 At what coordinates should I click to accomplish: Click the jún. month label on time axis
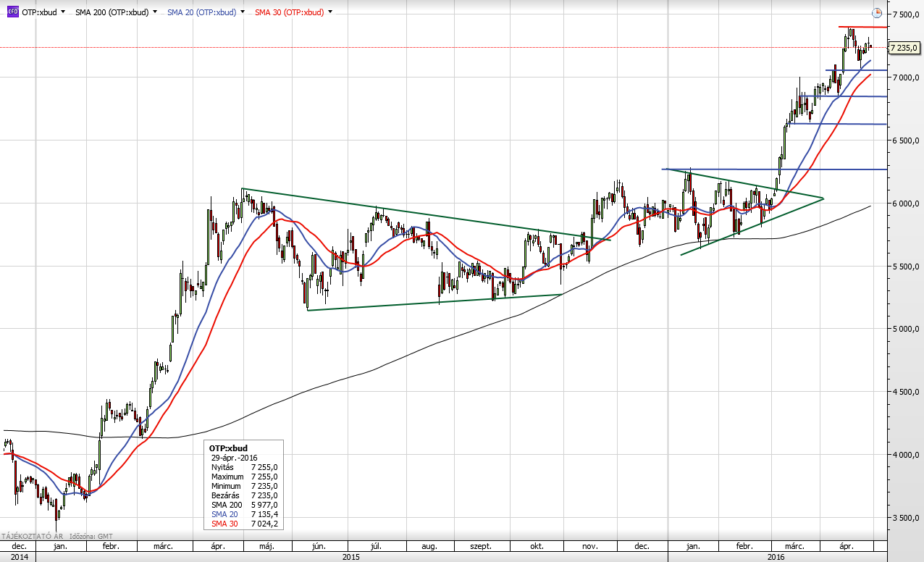click(x=319, y=547)
